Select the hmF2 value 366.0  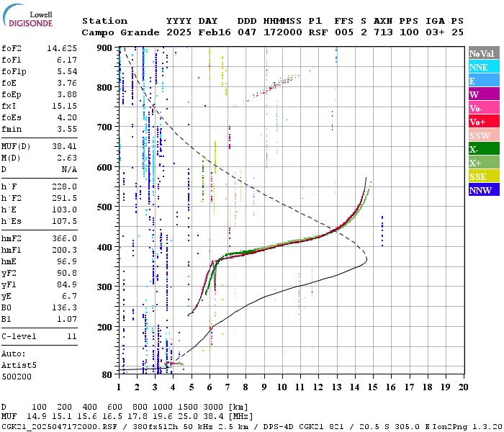click(65, 238)
